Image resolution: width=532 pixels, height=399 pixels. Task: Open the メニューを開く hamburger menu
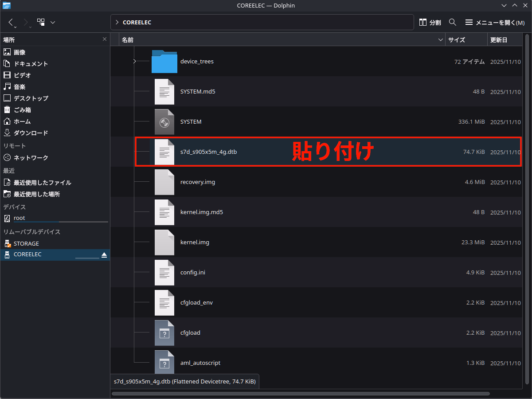[495, 22]
